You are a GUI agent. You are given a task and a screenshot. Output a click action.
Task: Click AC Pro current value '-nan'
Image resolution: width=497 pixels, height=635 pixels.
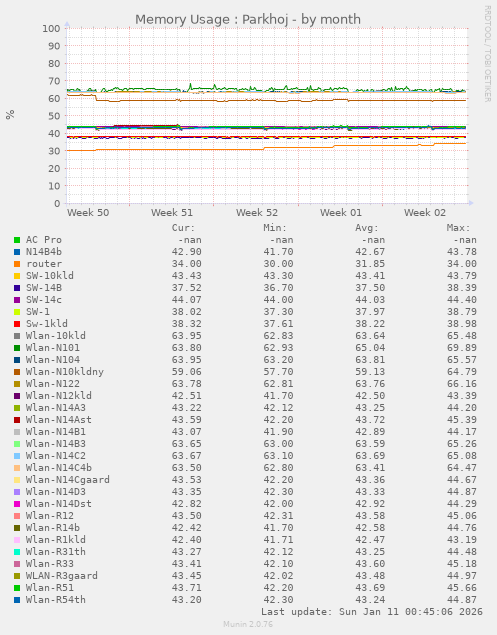(x=190, y=240)
